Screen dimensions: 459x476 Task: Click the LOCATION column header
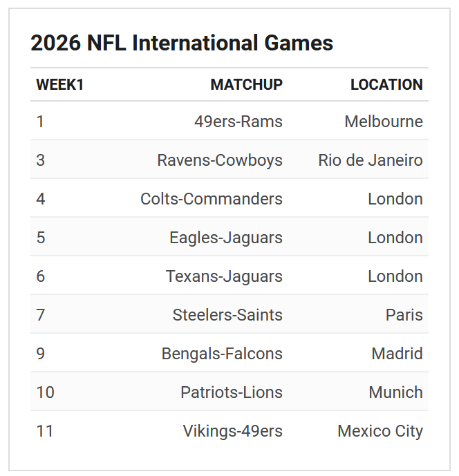[386, 84]
